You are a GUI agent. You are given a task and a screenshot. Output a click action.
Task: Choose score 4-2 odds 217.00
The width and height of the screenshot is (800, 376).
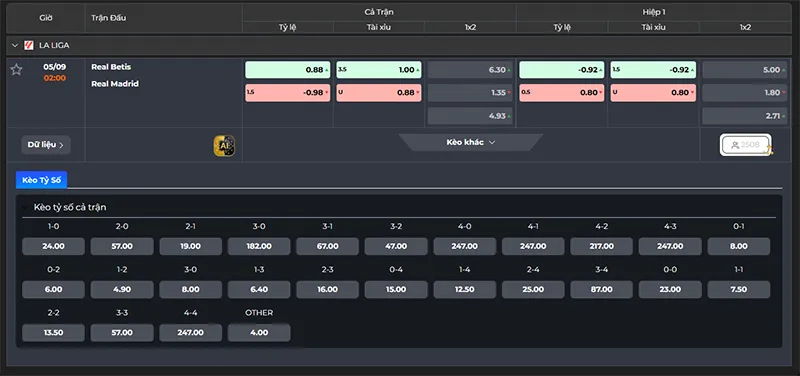click(602, 246)
